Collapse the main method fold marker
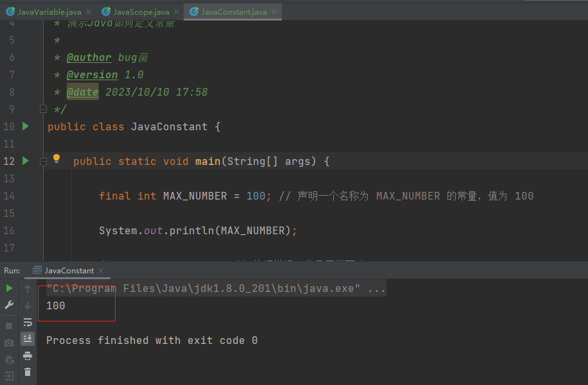Screen dimensions: 588x385 43,162
